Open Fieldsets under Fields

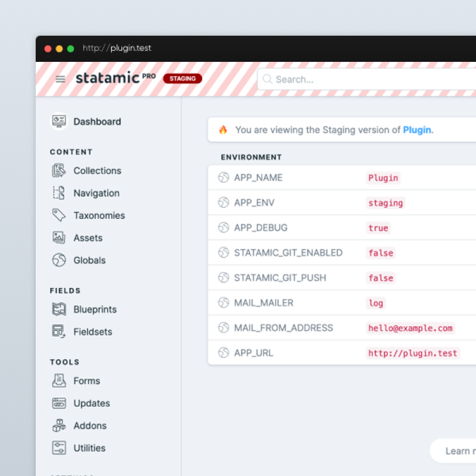[93, 332]
